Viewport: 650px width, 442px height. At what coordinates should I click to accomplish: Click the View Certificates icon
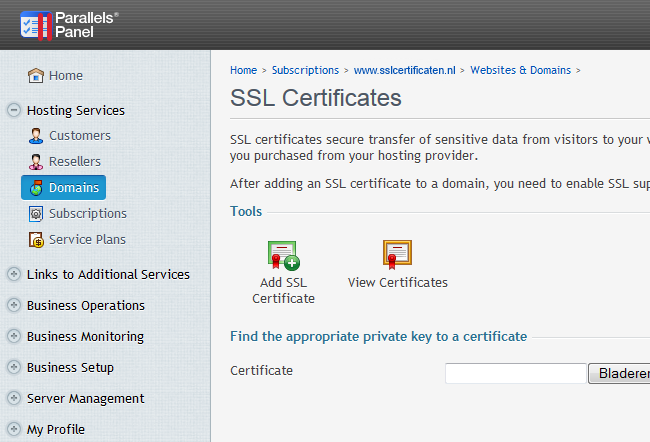[397, 254]
